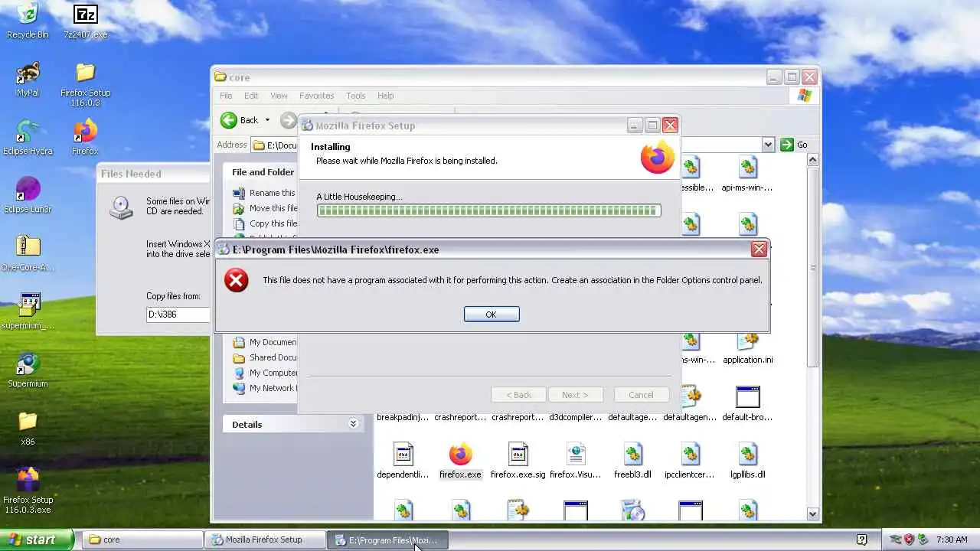Select the default-bro... file icon
Image resolution: width=980 pixels, height=551 pixels.
748,403
